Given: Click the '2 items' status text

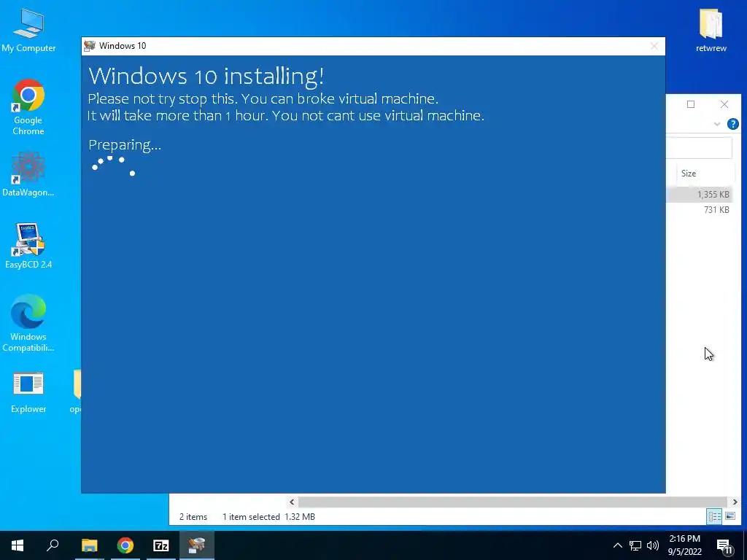Looking at the screenshot, I should pyautogui.click(x=193, y=517).
